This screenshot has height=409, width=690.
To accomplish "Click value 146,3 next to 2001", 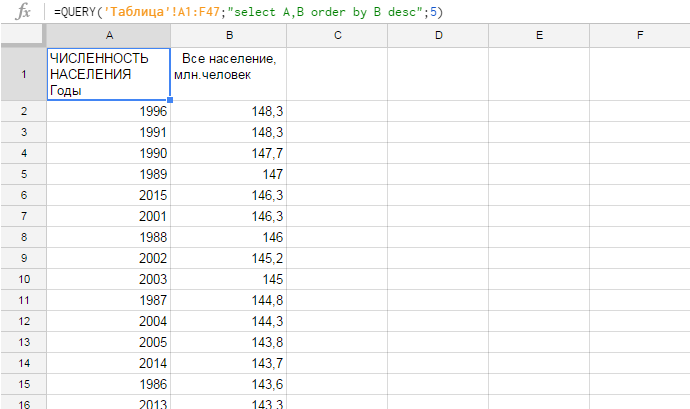I will tap(229, 216).
